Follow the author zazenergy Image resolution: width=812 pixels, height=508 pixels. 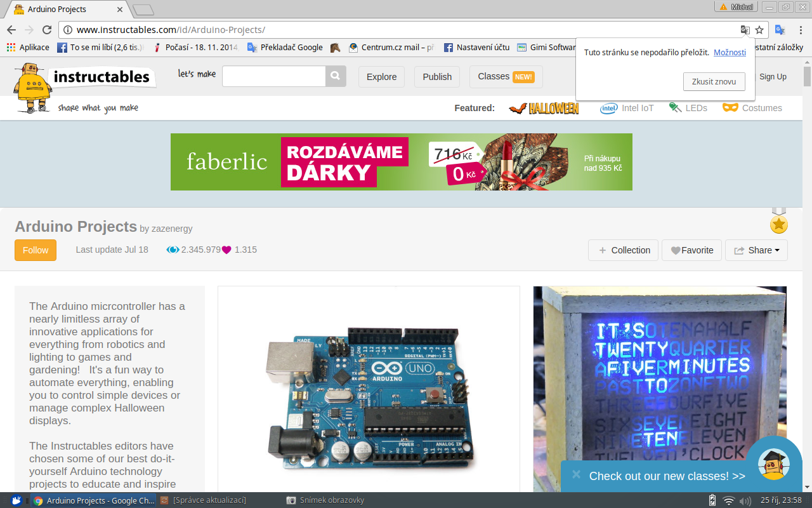36,250
